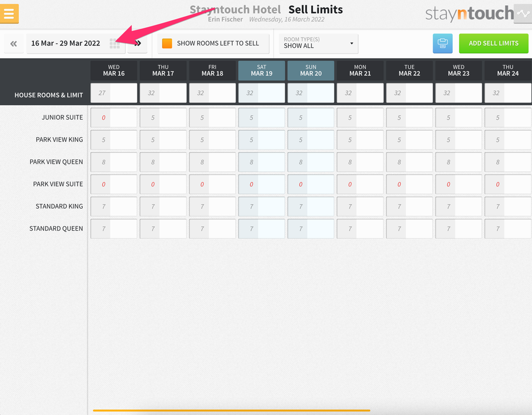Click Park View Suite limit cell for Mar 16
The width and height of the screenshot is (532, 415).
tap(114, 184)
